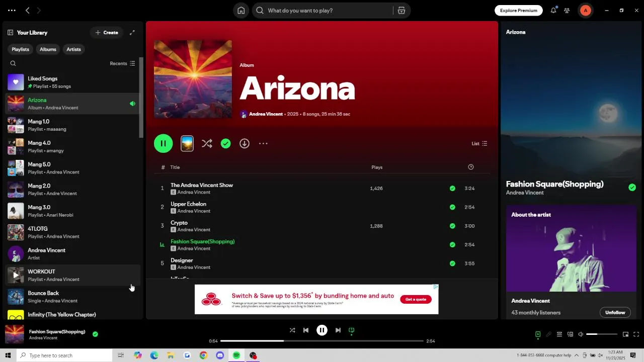Image resolution: width=644 pixels, height=362 pixels.
Task: Seek within the song progress bar
Action: (322, 341)
